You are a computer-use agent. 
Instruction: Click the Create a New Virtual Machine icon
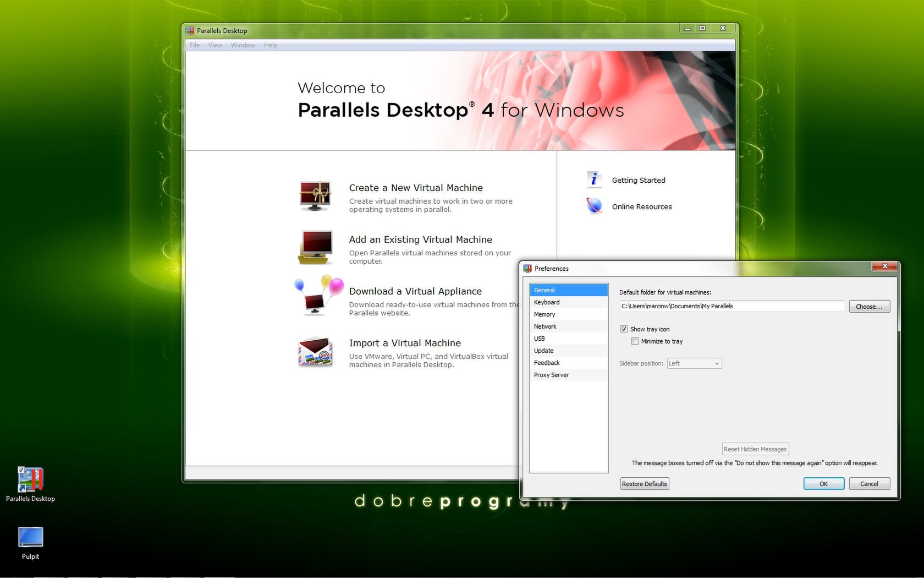[x=315, y=196]
